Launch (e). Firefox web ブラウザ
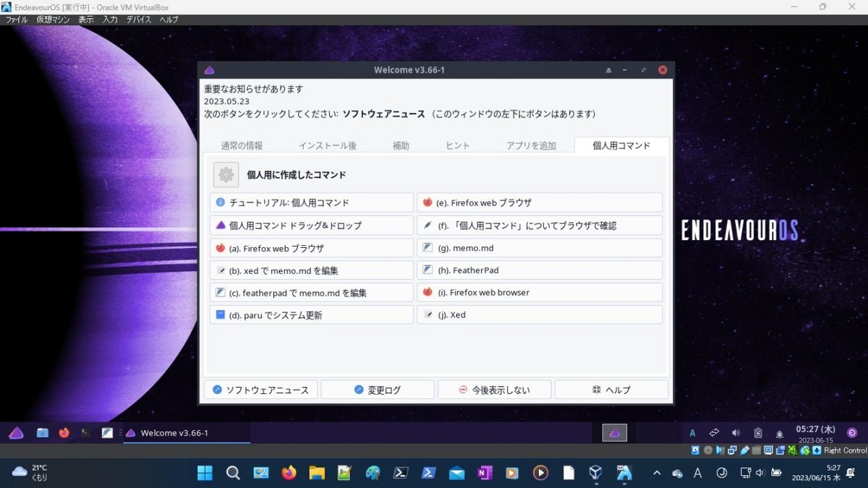 click(x=540, y=202)
